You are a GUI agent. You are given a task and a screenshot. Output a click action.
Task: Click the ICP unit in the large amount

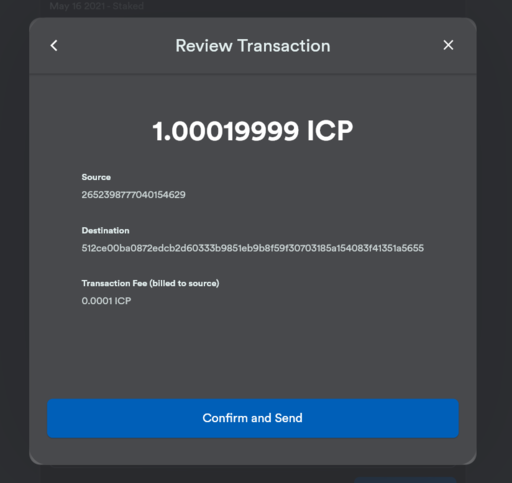pyautogui.click(x=330, y=131)
